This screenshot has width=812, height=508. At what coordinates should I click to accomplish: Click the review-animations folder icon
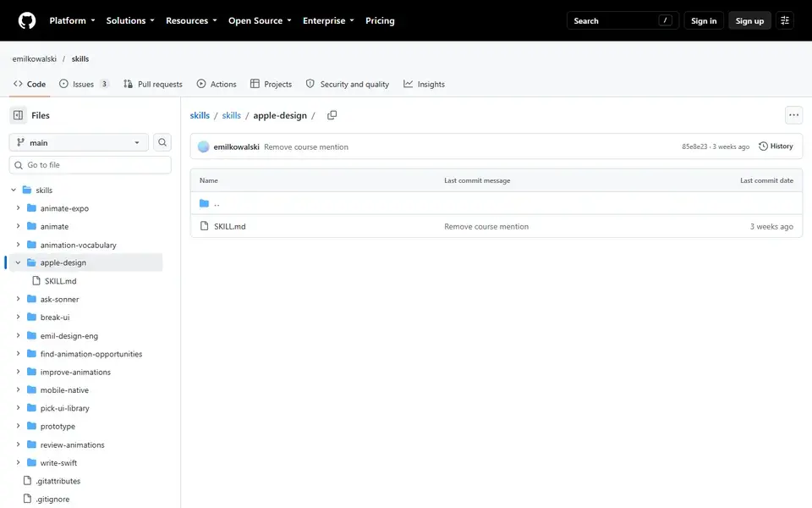[x=31, y=444]
